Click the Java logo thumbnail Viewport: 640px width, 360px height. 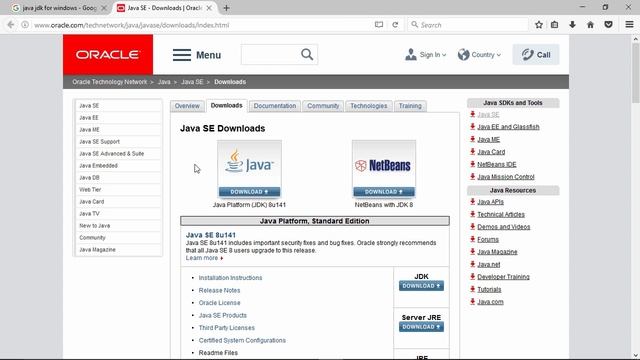coord(249,164)
